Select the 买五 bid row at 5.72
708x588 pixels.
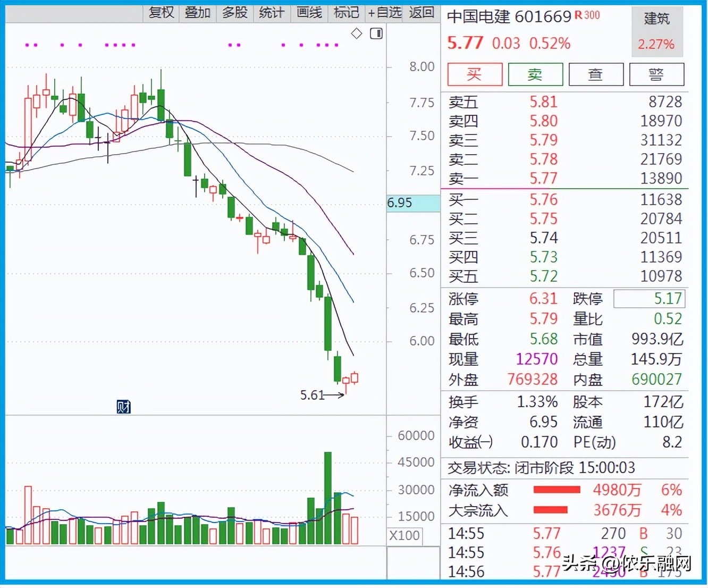click(x=565, y=276)
